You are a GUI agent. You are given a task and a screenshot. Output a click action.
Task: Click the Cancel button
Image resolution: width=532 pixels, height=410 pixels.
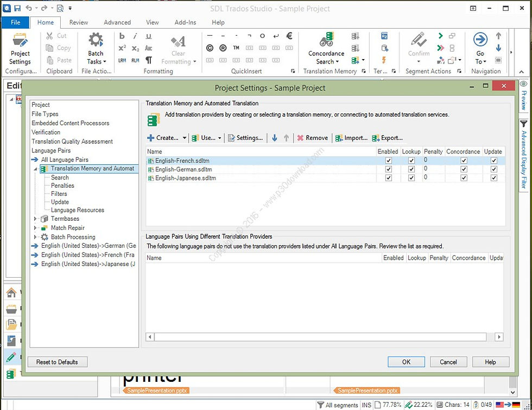pos(448,362)
